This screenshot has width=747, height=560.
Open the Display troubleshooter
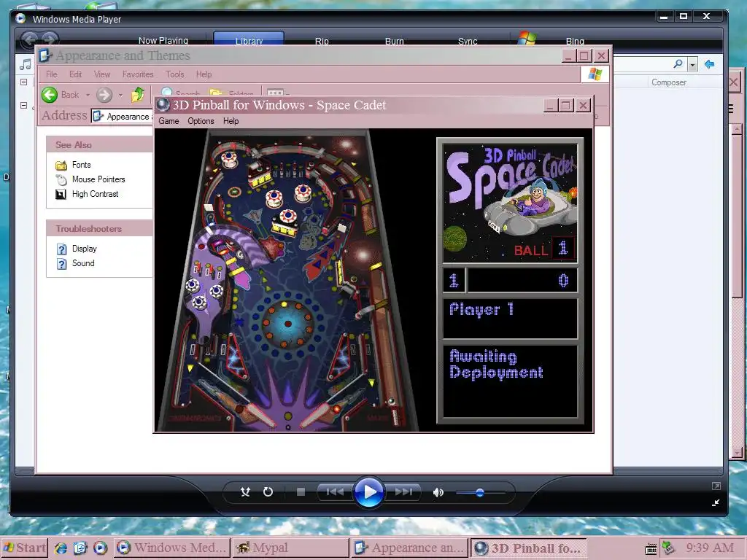click(x=85, y=249)
